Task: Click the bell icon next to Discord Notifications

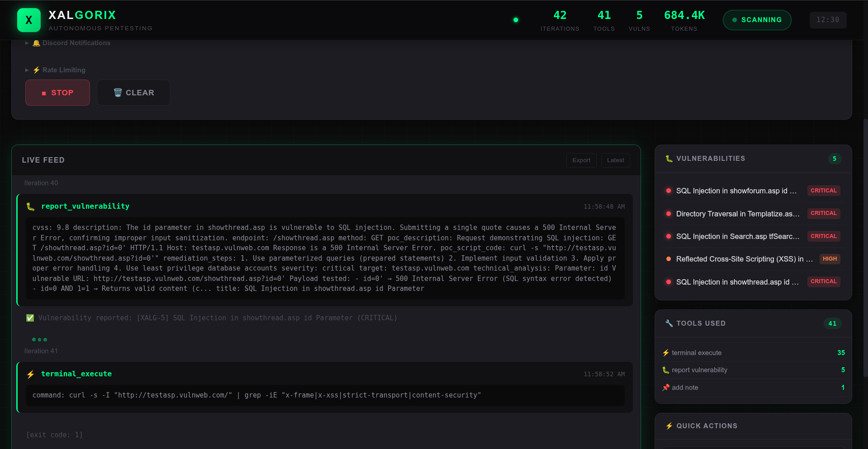Action: pos(36,42)
